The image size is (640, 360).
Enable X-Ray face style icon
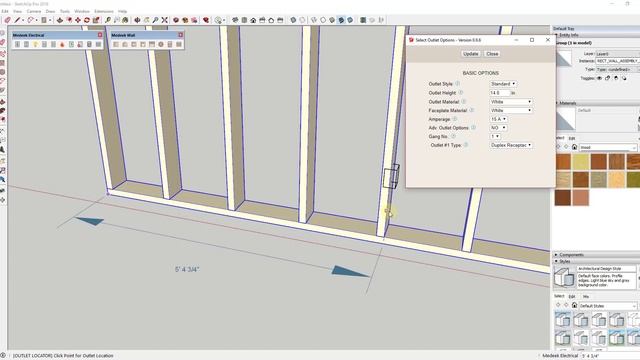coord(293,20)
